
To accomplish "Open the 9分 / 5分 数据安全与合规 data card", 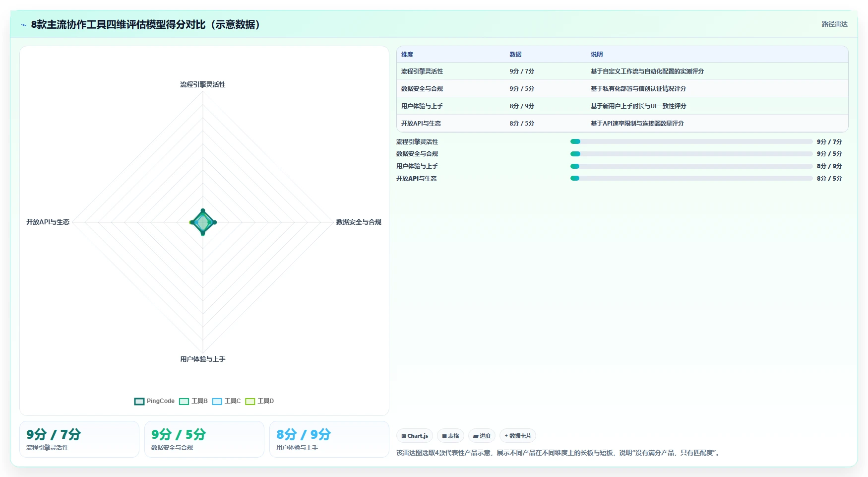I will (204, 439).
